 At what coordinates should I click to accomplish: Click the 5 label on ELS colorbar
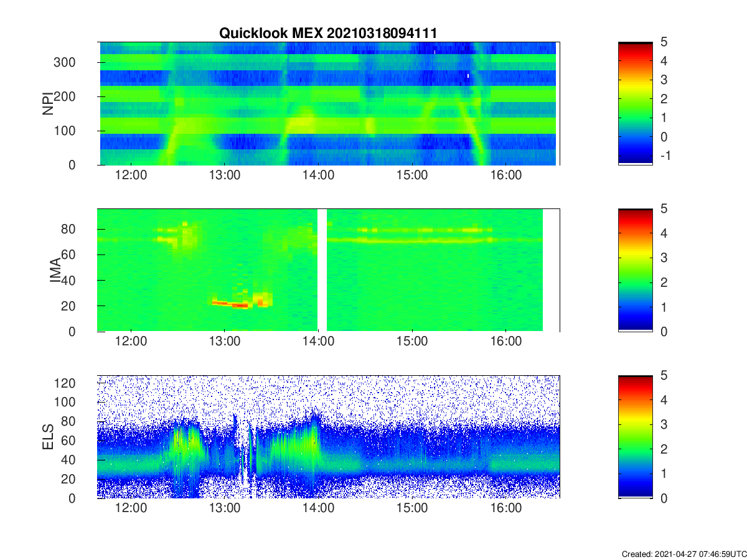click(x=664, y=375)
